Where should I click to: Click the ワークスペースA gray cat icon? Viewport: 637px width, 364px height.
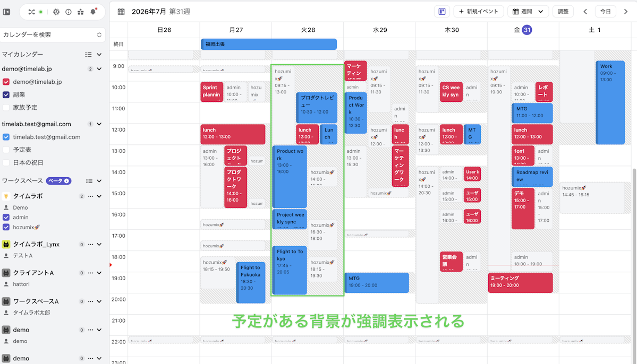pyautogui.click(x=6, y=301)
